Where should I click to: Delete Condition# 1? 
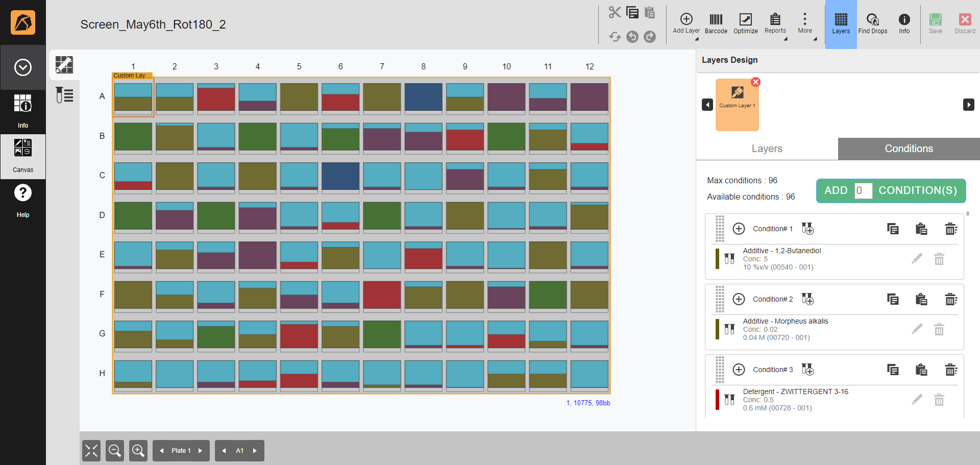click(x=950, y=229)
